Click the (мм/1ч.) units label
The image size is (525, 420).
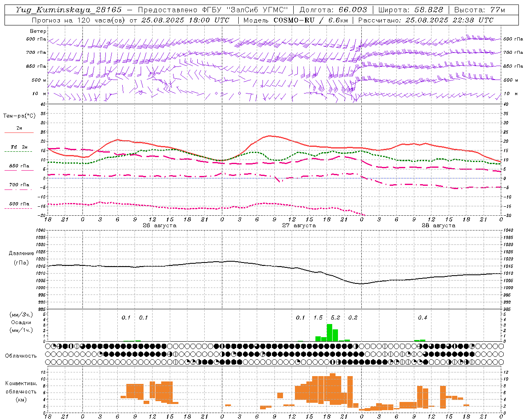tap(21, 330)
